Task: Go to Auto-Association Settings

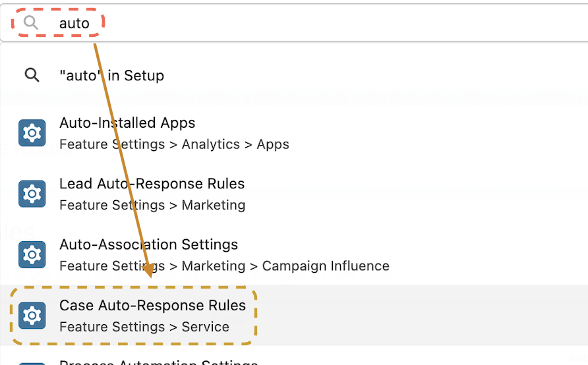Action: tap(148, 244)
